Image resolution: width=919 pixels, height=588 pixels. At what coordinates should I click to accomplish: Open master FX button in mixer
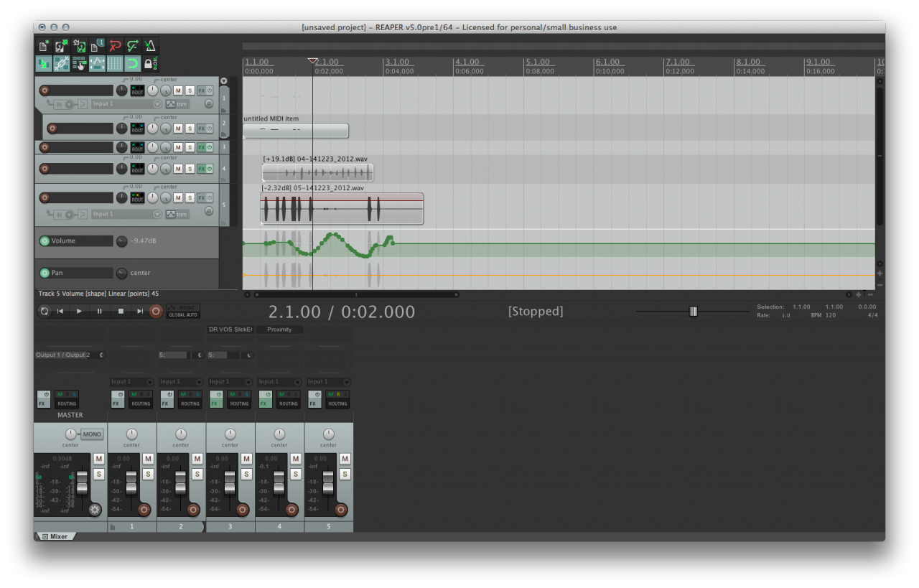[x=44, y=399]
